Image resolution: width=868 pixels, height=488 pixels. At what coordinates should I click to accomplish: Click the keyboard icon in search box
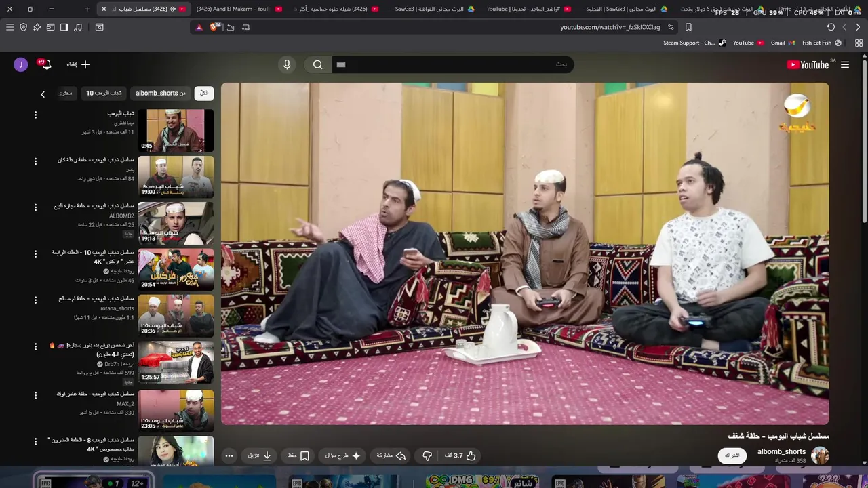[341, 64]
